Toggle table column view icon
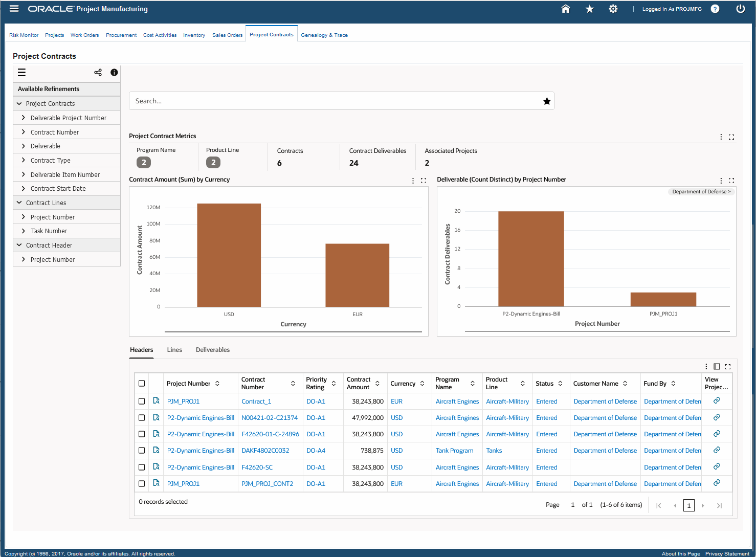This screenshot has width=756, height=557. 717,366
